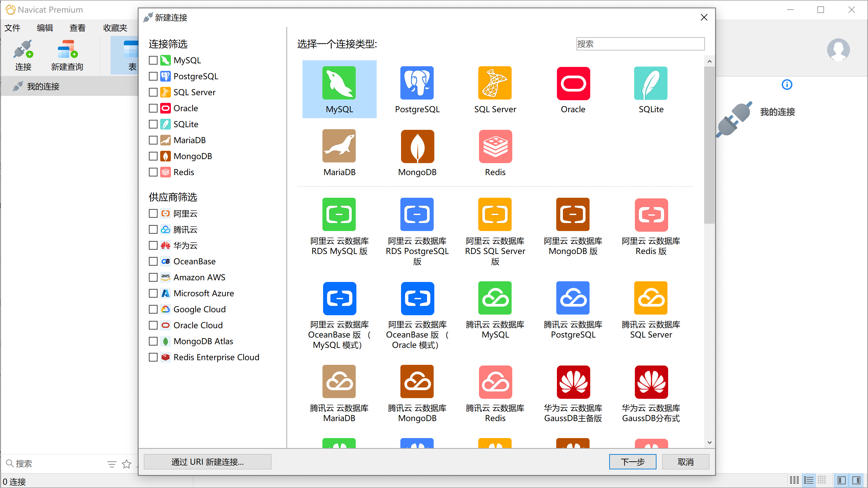Choose 阿里云 云数据库 RDS MySQL 版
Viewport: 868px width, 488px height.
[x=339, y=214]
